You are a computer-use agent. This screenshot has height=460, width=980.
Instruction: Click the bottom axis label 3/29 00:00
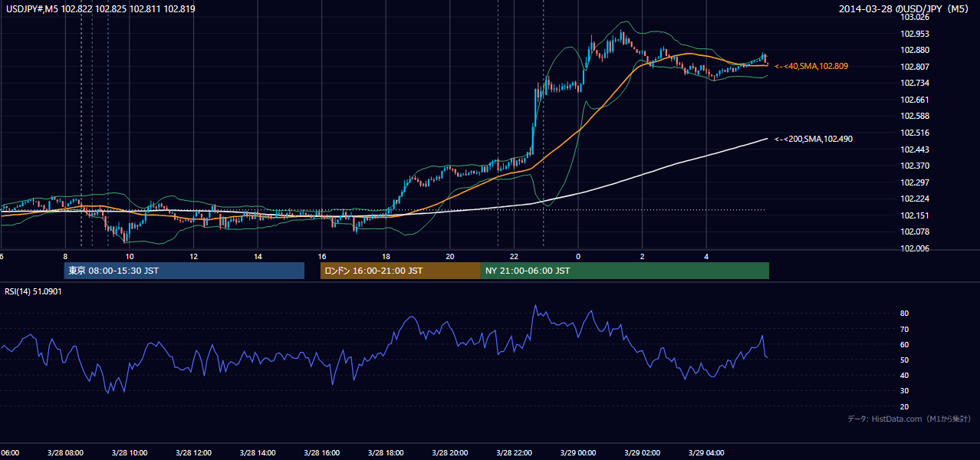pos(578,453)
